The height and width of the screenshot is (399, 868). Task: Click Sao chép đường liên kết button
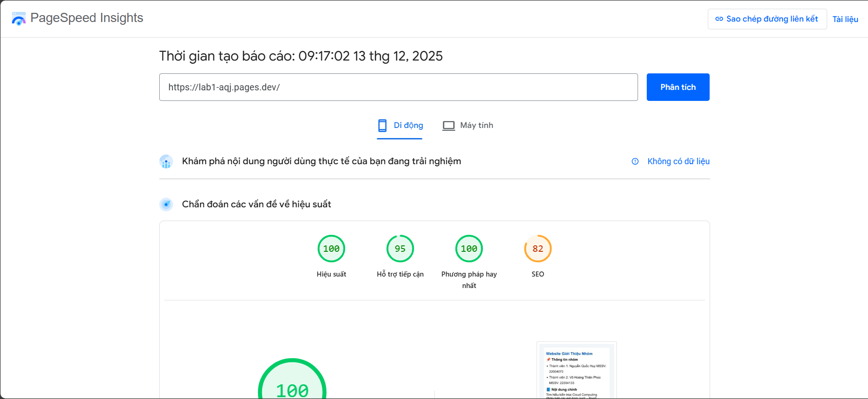click(x=767, y=19)
